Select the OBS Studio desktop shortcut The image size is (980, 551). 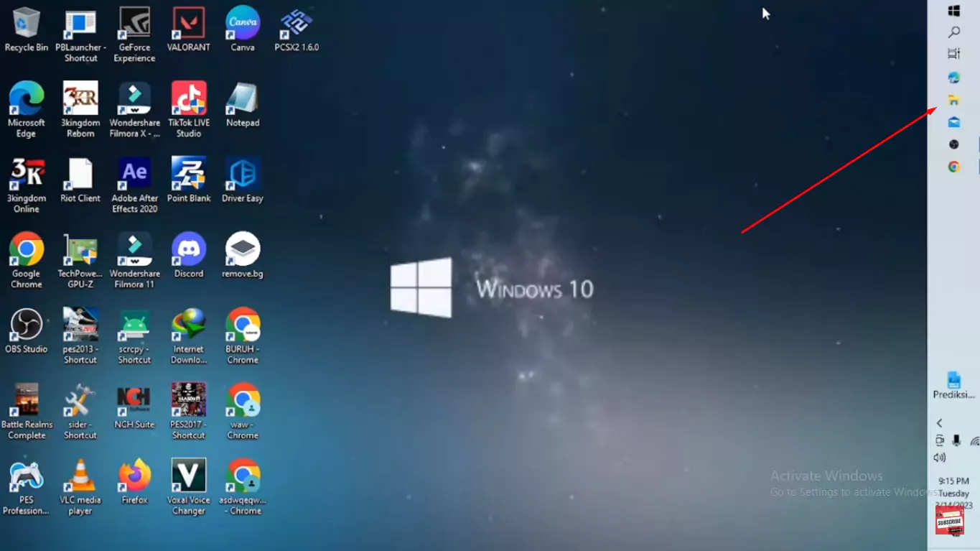[x=27, y=332]
